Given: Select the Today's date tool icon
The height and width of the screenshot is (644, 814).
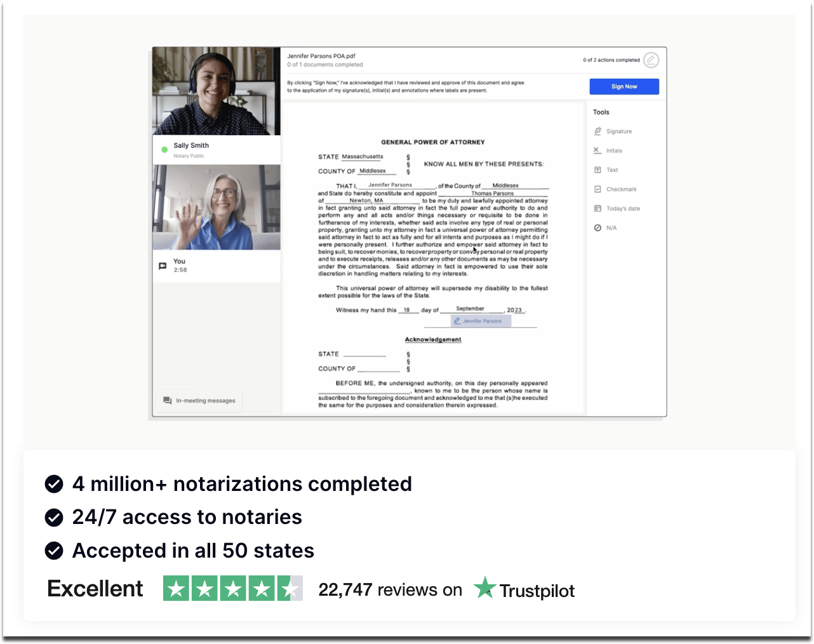Looking at the screenshot, I should pos(597,208).
